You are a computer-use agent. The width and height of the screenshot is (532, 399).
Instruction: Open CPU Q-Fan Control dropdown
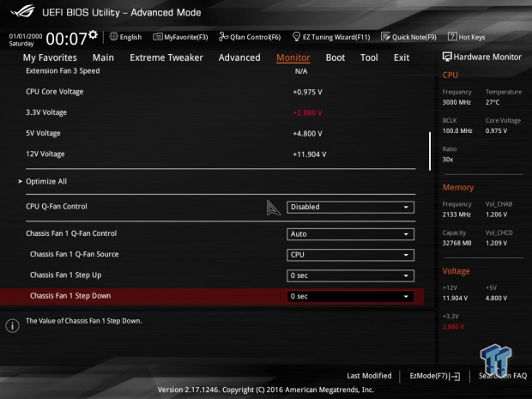[x=350, y=207]
